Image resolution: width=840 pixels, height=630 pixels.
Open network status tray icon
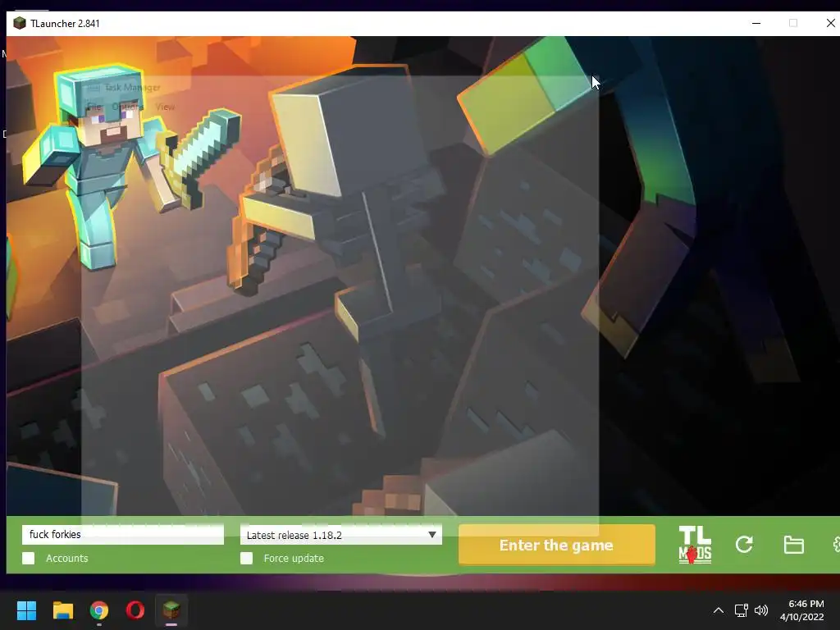click(741, 610)
